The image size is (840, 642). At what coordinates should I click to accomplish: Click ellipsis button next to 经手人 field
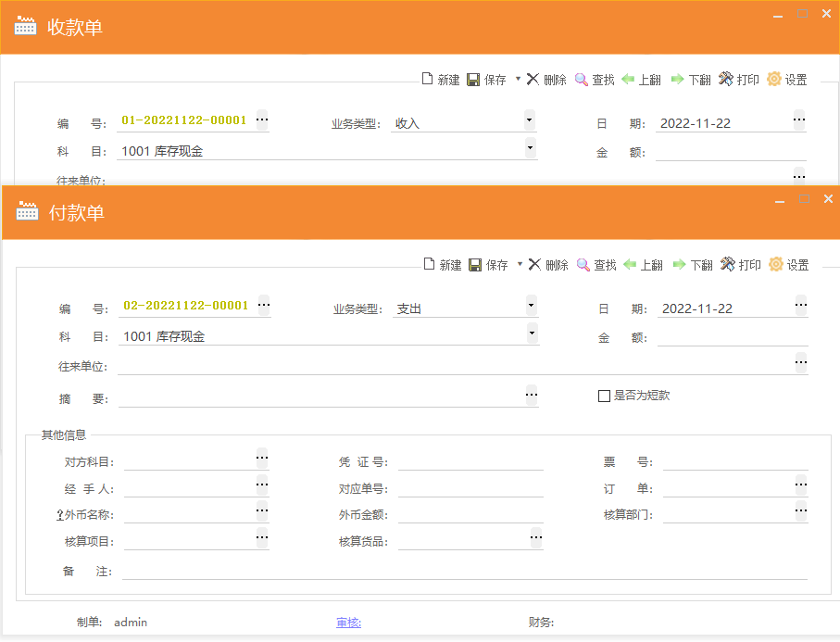[262, 485]
